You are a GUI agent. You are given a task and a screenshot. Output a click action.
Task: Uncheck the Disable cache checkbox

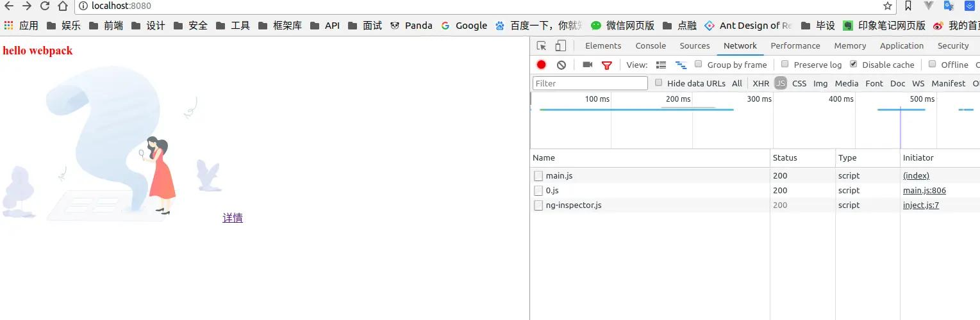tap(854, 64)
